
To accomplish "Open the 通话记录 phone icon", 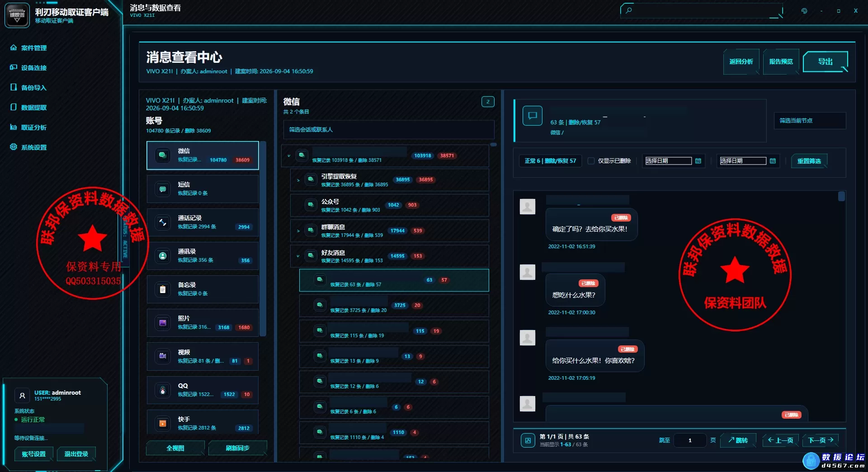I will click(x=162, y=222).
